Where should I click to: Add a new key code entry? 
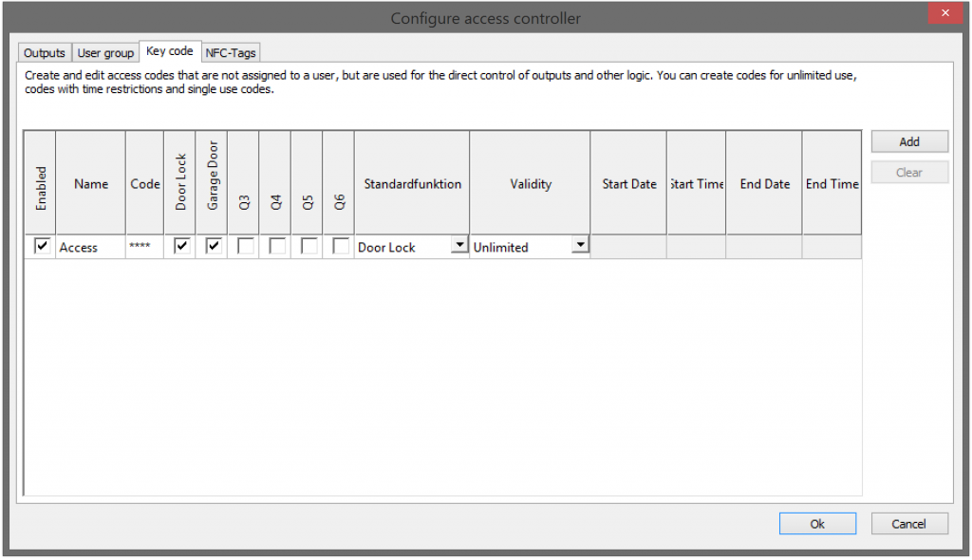(908, 140)
